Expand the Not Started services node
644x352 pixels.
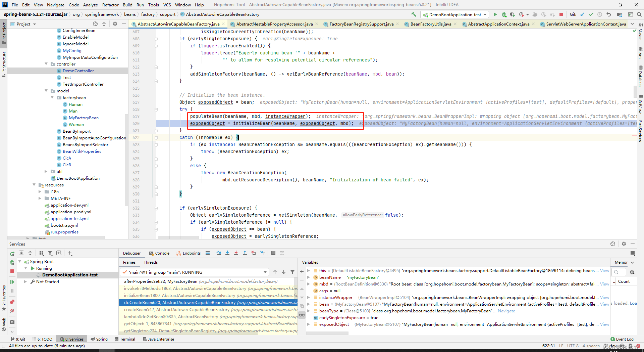[x=25, y=281]
